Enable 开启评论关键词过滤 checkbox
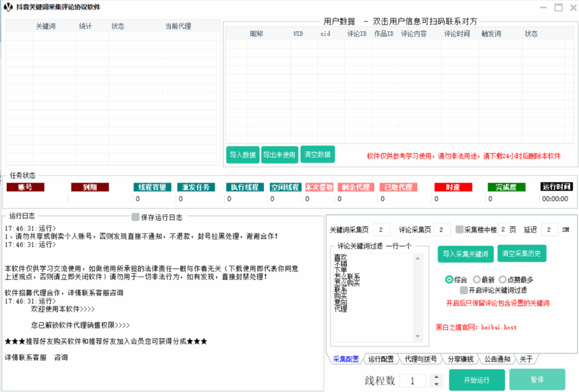The height and width of the screenshot is (392, 579). [464, 290]
